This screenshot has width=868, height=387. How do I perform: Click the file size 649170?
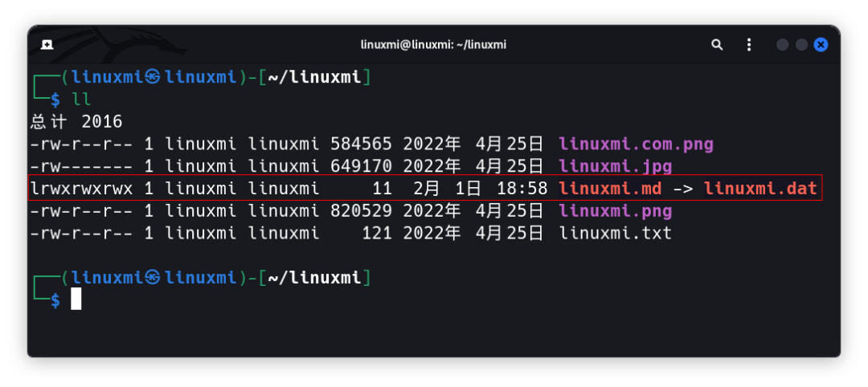point(361,166)
